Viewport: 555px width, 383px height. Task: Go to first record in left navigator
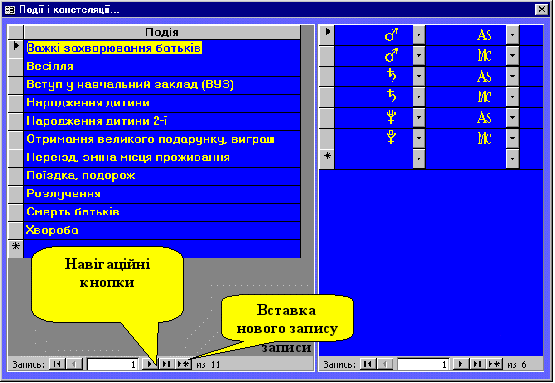click(x=57, y=364)
